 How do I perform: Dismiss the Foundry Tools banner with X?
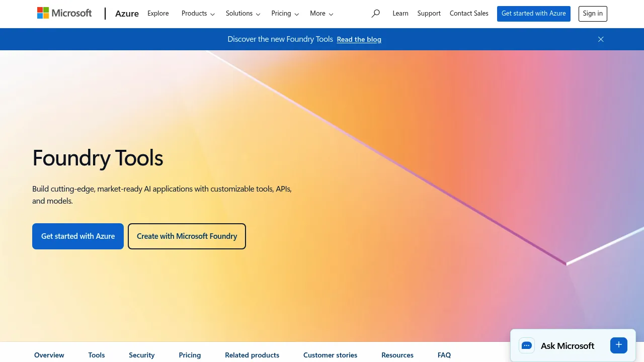(601, 39)
